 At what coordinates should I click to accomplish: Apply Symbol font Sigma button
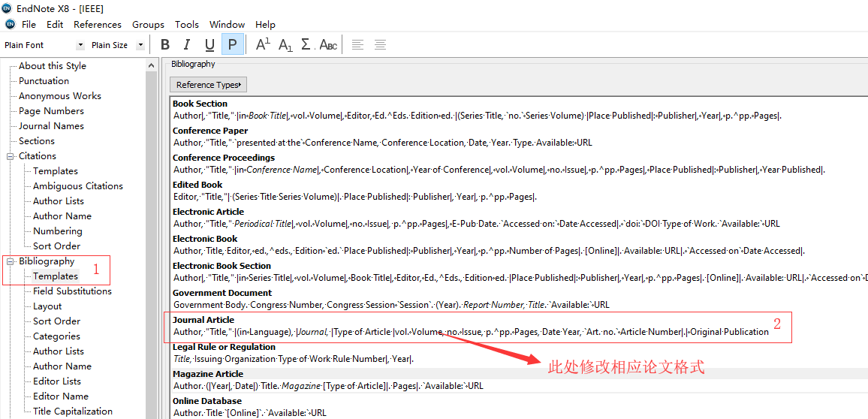pyautogui.click(x=307, y=44)
